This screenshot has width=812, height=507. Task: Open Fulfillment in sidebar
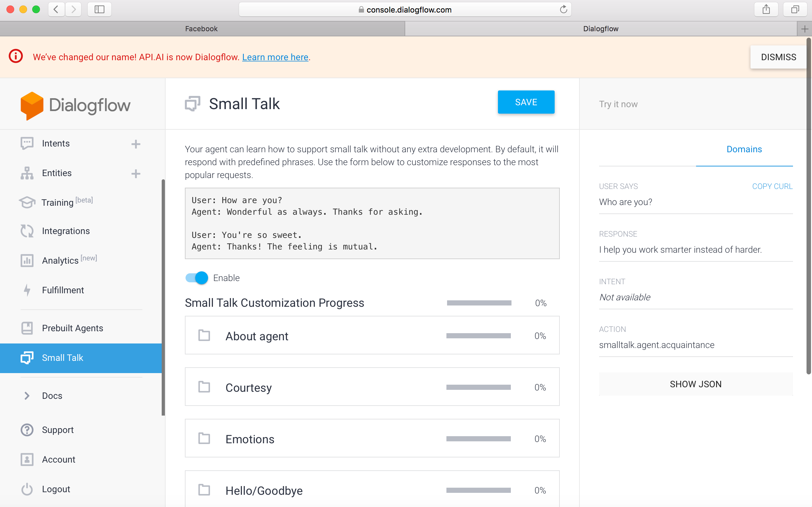coord(63,290)
